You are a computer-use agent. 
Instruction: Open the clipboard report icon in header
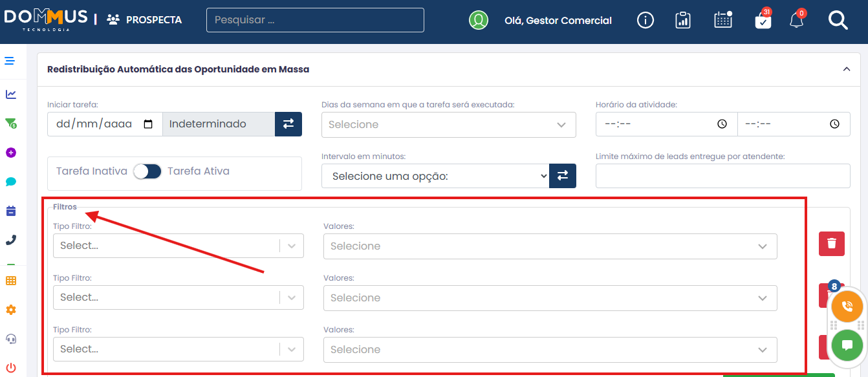[x=683, y=21]
